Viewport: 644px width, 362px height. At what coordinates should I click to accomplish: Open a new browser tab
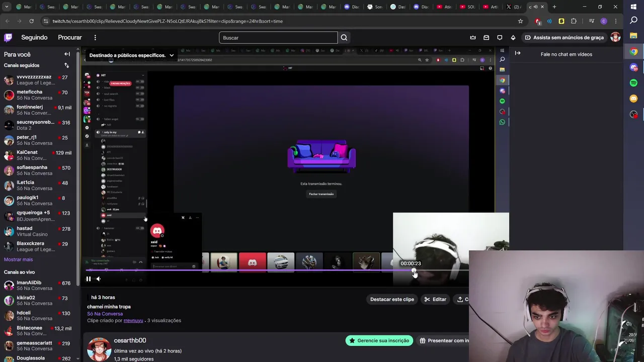[x=554, y=7]
